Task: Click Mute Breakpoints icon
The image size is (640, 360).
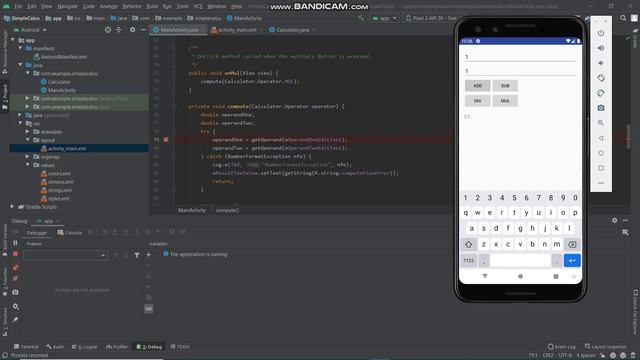Action: tap(15, 279)
